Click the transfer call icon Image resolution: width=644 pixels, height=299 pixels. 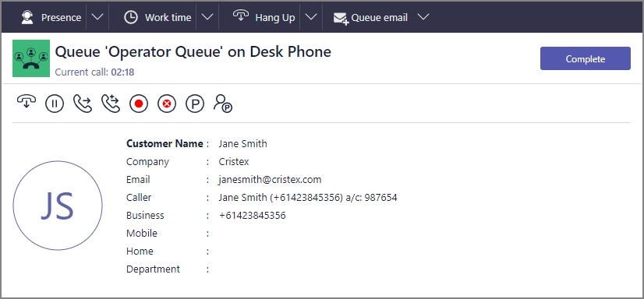[83, 104]
